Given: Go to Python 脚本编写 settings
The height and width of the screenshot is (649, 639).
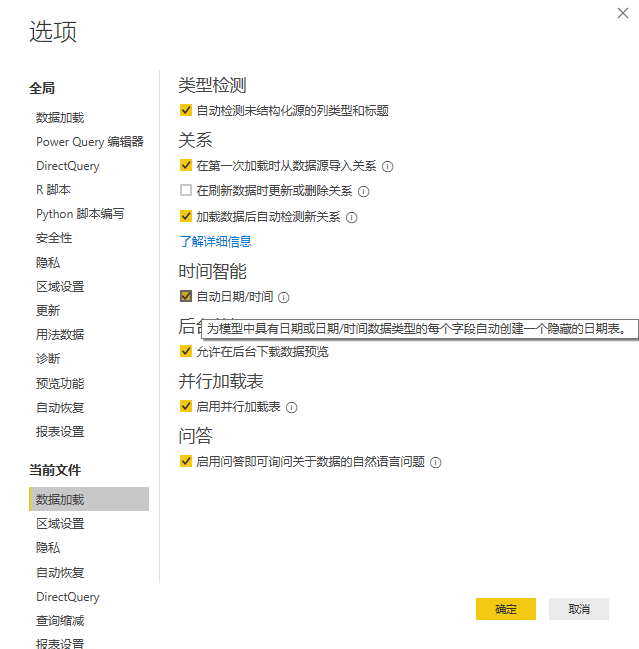Looking at the screenshot, I should click(x=80, y=214).
